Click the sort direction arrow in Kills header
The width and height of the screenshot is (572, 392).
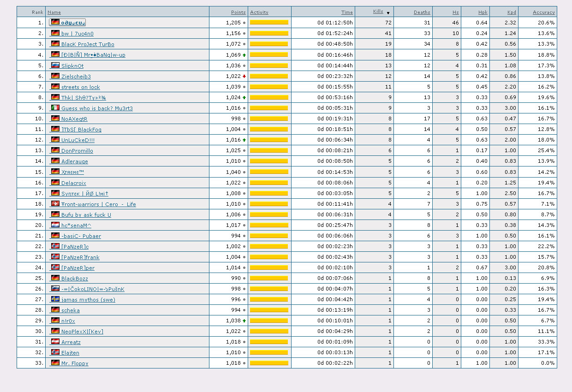(388, 12)
